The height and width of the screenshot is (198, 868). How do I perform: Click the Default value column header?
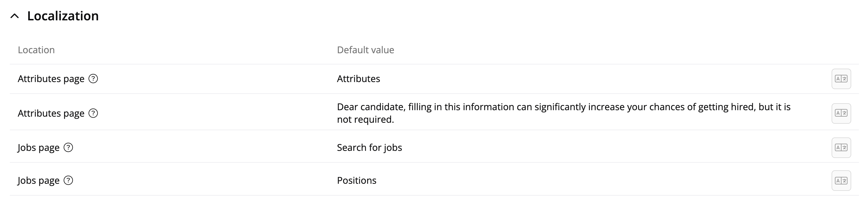pyautogui.click(x=365, y=50)
